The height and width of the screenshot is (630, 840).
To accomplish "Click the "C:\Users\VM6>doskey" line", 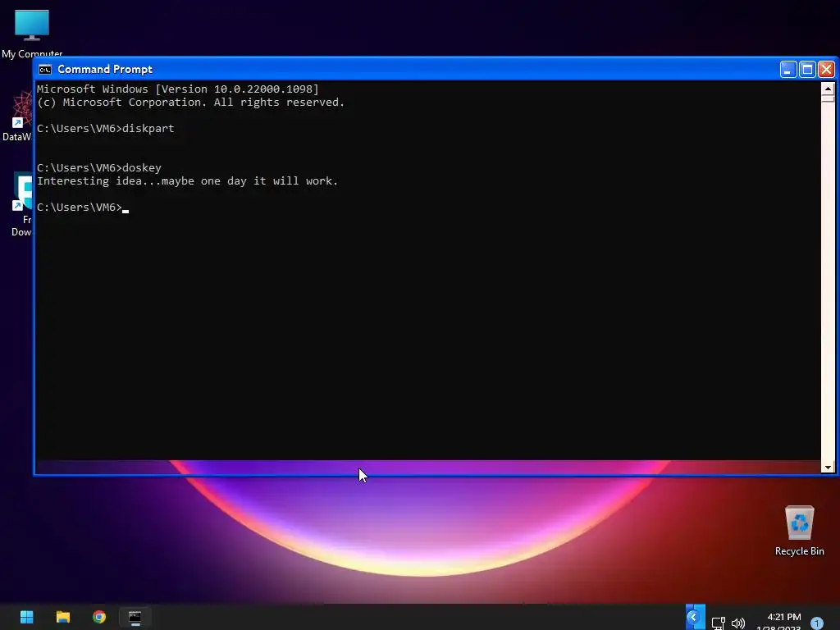I will pos(99,167).
